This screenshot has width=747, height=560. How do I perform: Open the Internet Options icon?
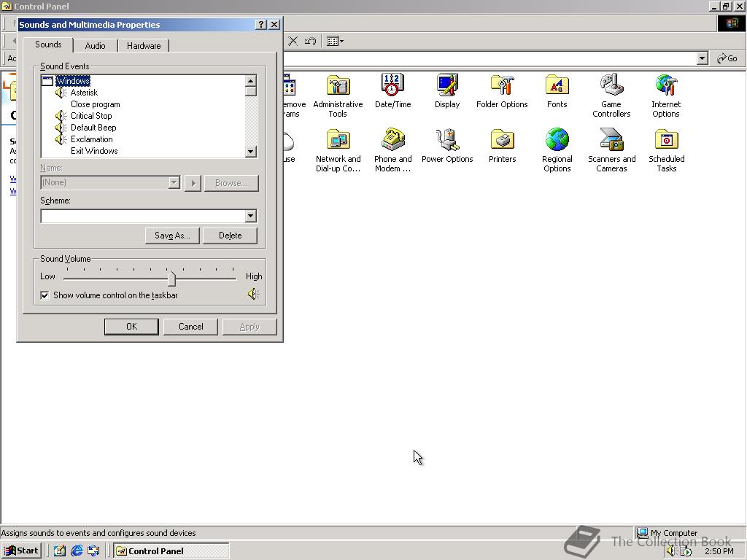tap(666, 85)
